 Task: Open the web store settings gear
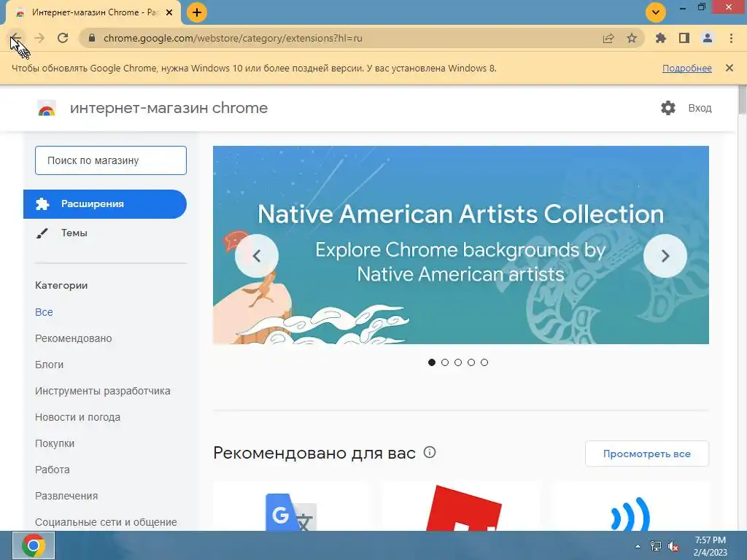pyautogui.click(x=668, y=108)
